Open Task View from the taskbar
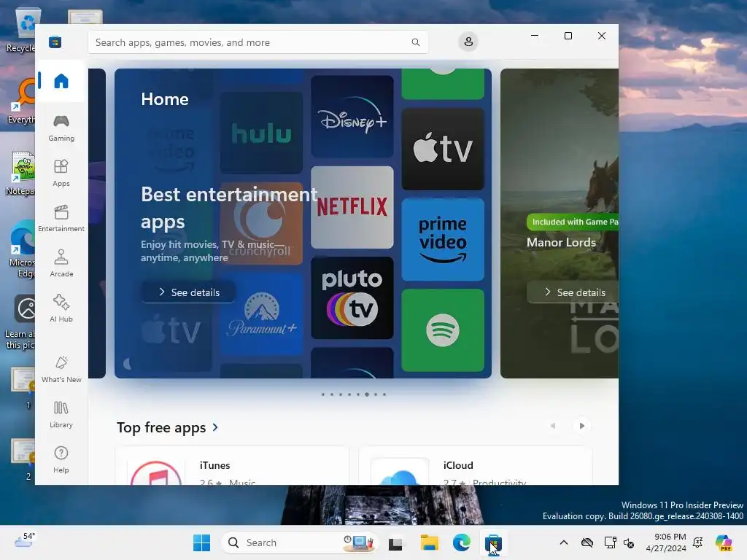 click(395, 542)
